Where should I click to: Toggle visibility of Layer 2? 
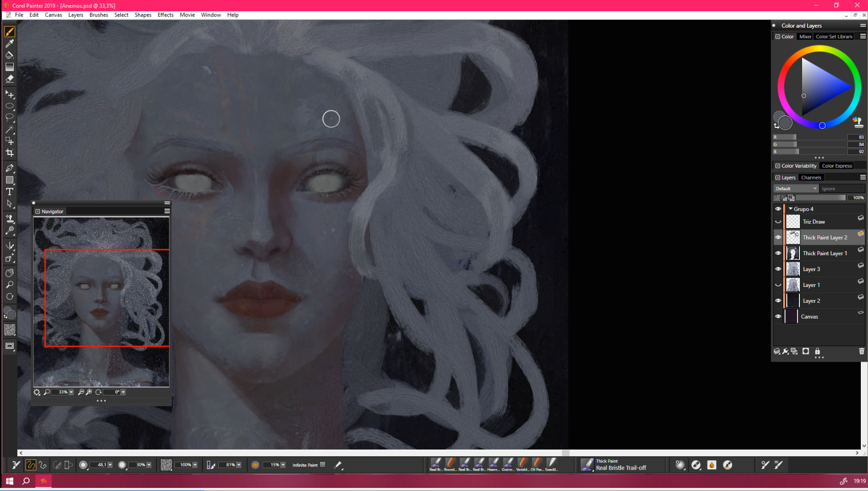[778, 301]
